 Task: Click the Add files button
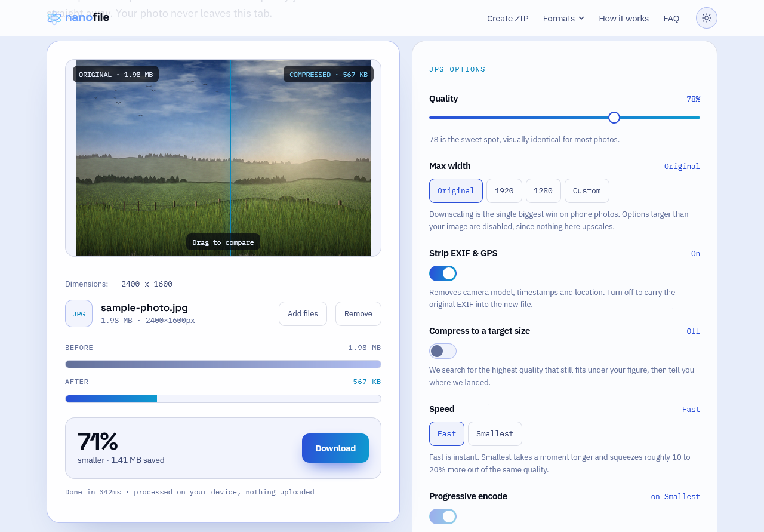tap(303, 314)
